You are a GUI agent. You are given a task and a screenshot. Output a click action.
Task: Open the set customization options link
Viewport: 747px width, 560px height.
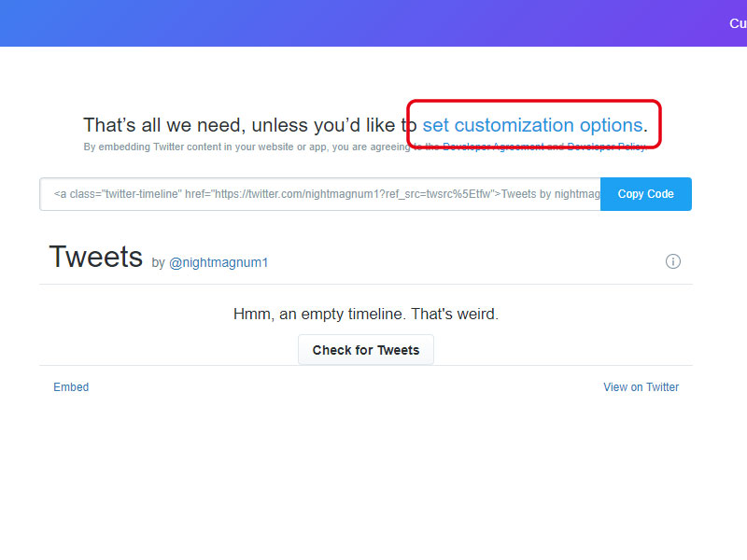[x=532, y=125]
